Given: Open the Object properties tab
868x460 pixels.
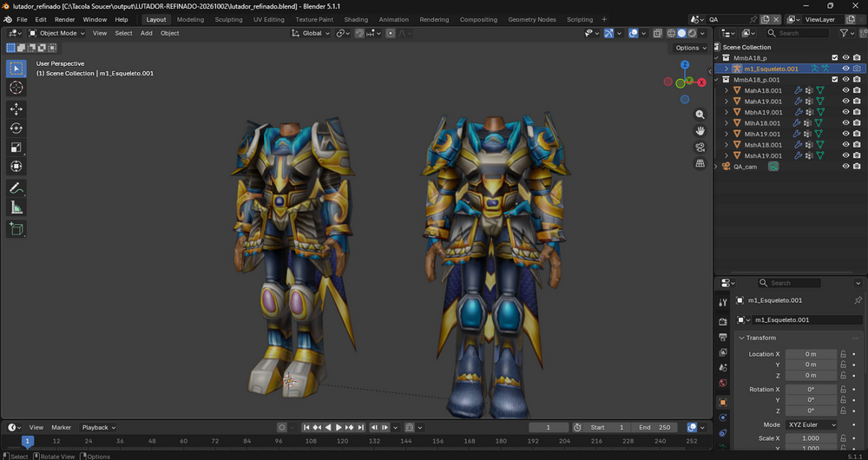Looking at the screenshot, I should pos(722,403).
